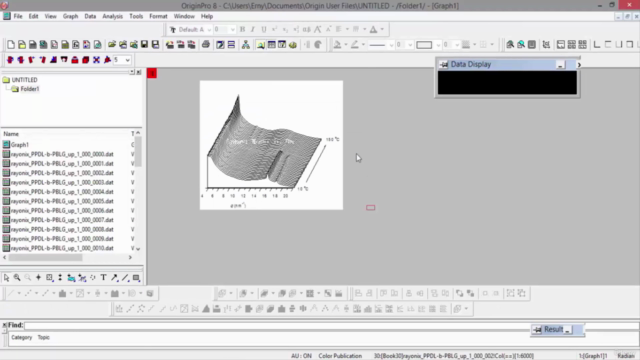Minimize the Data Display panel
Screen dimensions: 640x360
560,65
